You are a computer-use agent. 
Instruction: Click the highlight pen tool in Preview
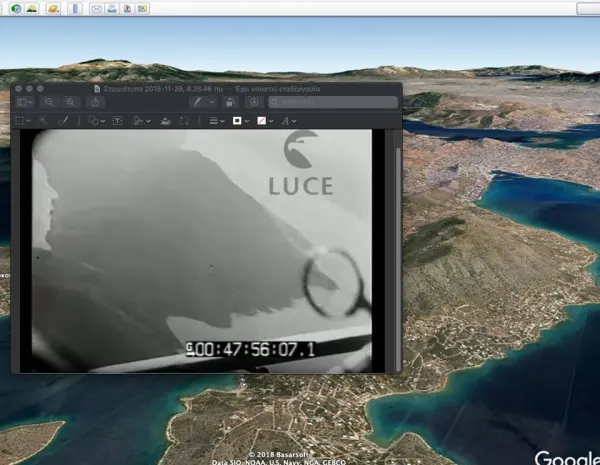[x=197, y=102]
